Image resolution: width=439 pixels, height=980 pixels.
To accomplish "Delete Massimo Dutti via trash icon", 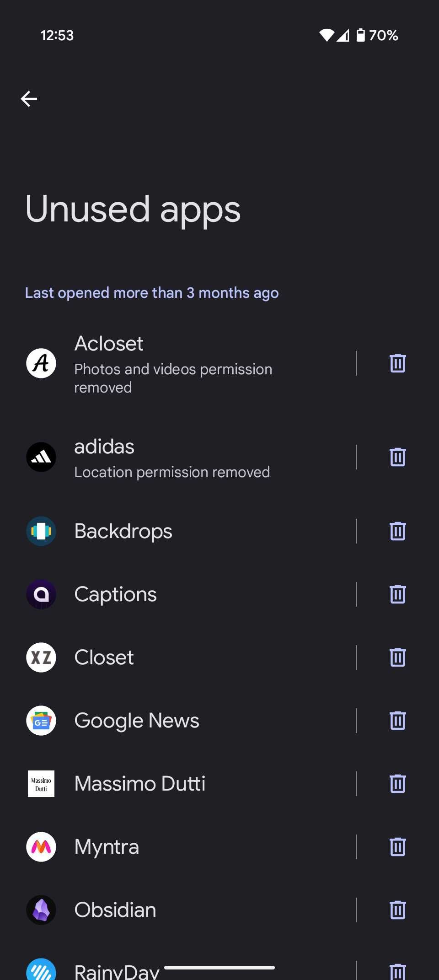I will point(397,784).
